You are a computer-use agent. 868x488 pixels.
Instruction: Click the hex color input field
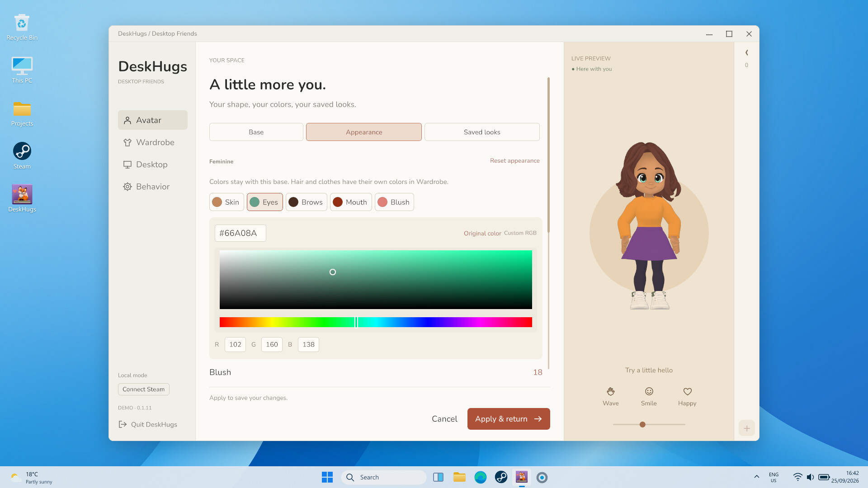click(240, 233)
